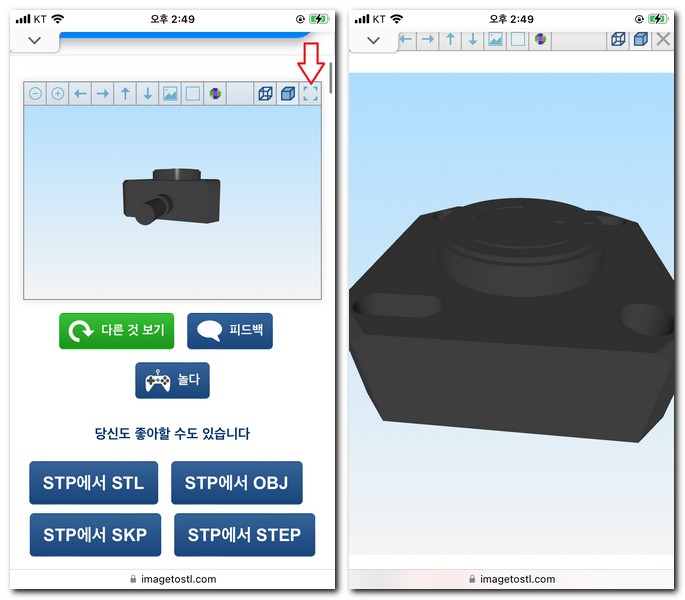Click zoom out icon in left viewer toolbar

click(x=35, y=94)
